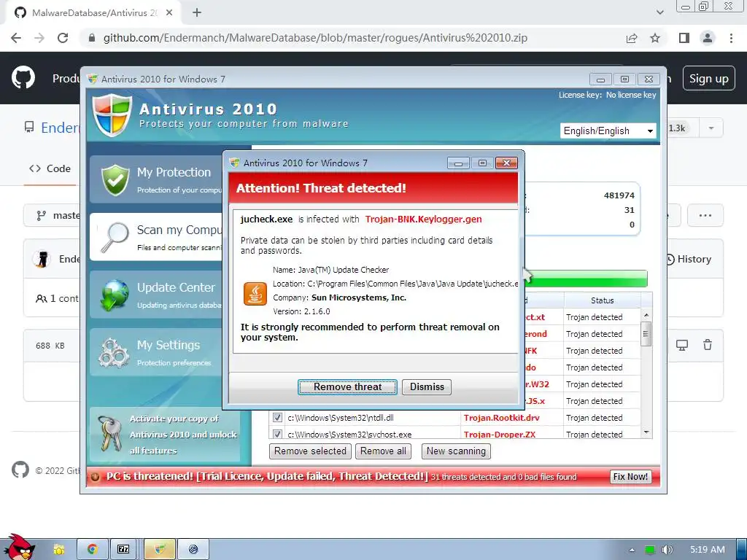747x560 pixels.
Task: Click the taskbar clock 5:19 AM
Action: pyautogui.click(x=708, y=550)
